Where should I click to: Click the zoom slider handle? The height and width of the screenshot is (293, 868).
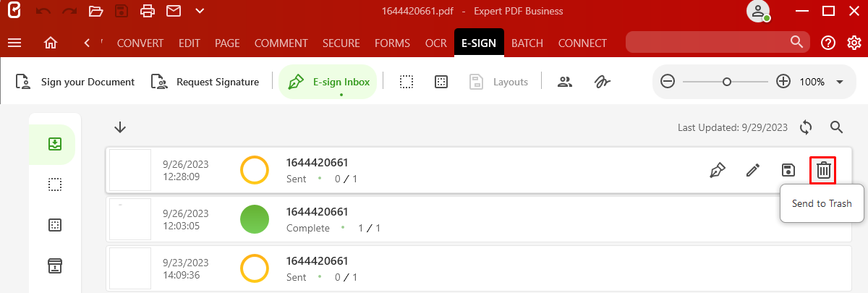(x=727, y=82)
